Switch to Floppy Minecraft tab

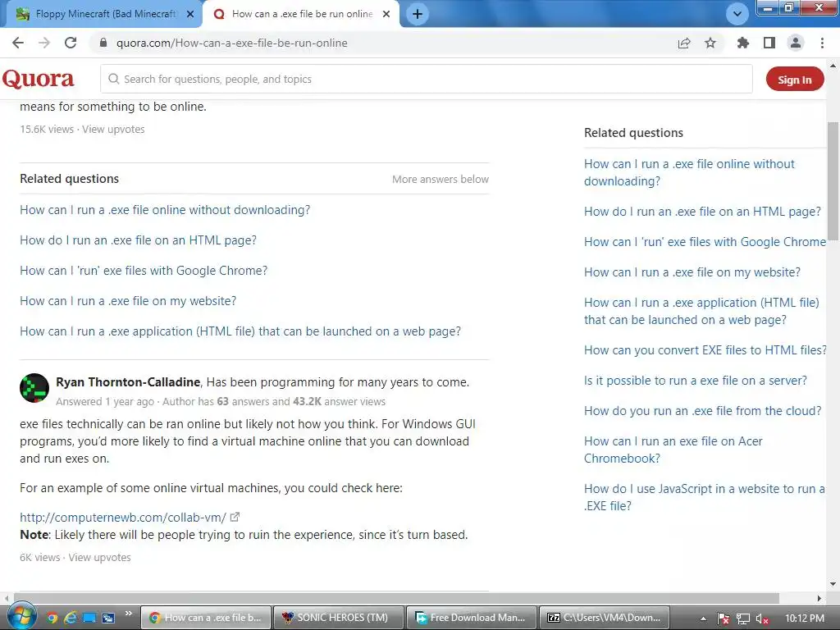(x=101, y=14)
